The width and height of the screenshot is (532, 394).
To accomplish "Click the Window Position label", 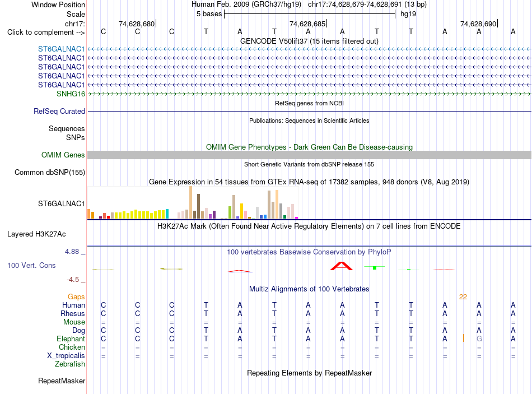I will click(58, 4).
